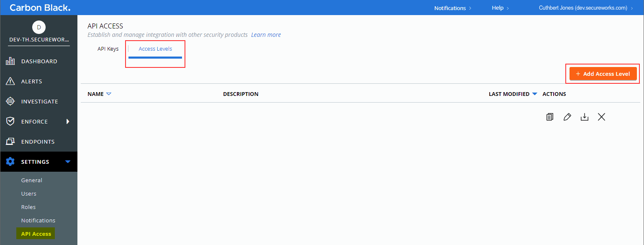Image resolution: width=644 pixels, height=245 pixels.
Task: Click the delete X icon
Action: pyautogui.click(x=601, y=117)
